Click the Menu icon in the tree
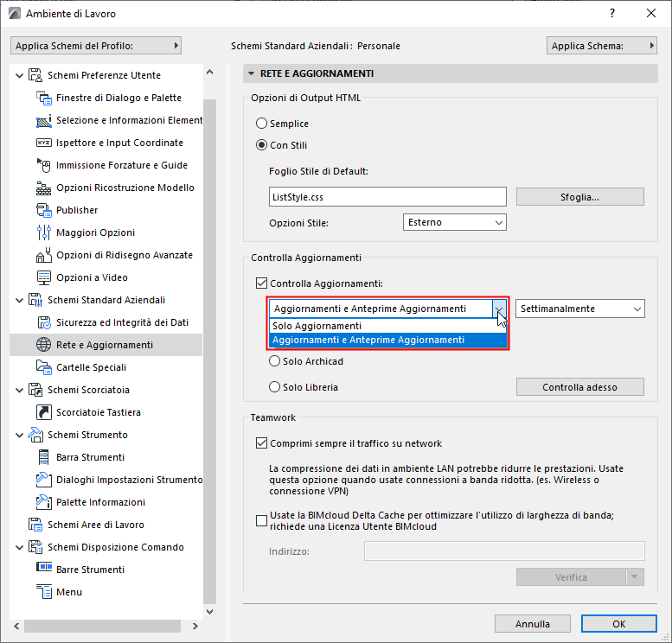 [44, 592]
